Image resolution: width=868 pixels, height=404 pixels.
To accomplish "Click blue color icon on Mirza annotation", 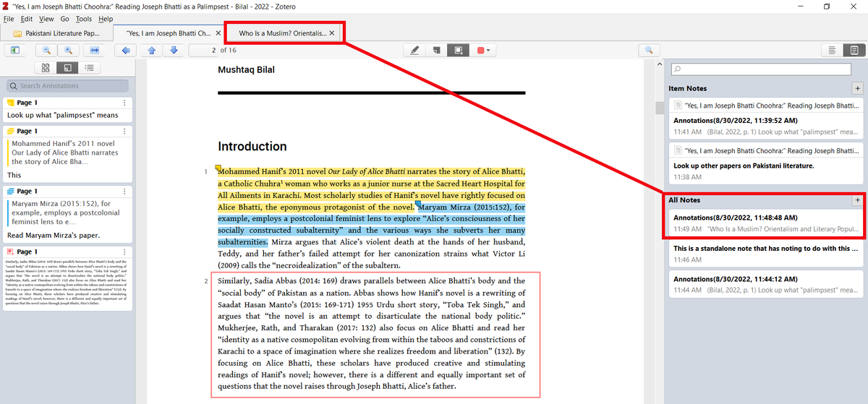I will tap(11, 192).
